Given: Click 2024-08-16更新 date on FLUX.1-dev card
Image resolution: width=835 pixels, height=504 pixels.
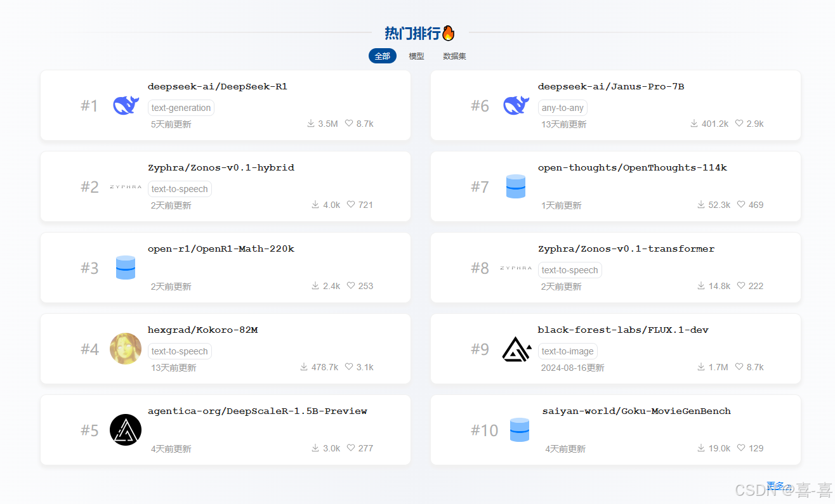Looking at the screenshot, I should tap(572, 368).
